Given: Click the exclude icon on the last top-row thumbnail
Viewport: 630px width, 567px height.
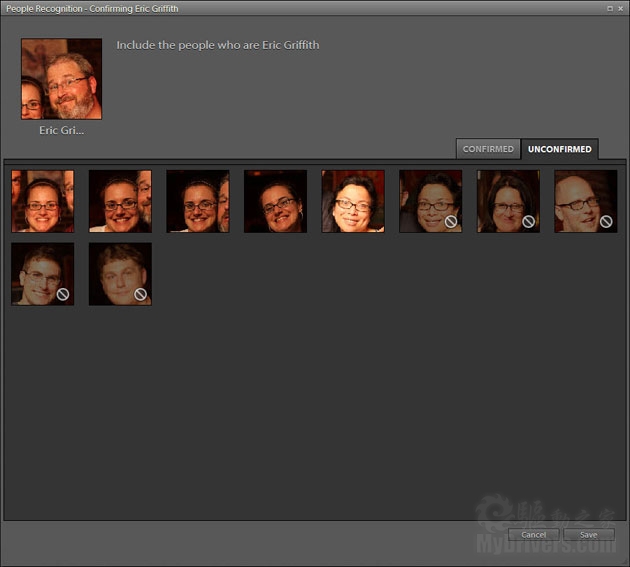Looking at the screenshot, I should pos(606,222).
